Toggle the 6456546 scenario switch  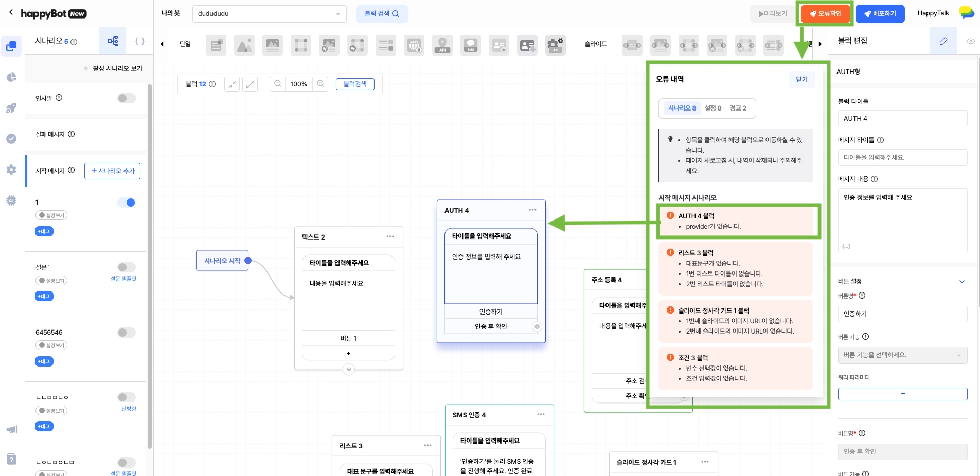click(x=127, y=333)
